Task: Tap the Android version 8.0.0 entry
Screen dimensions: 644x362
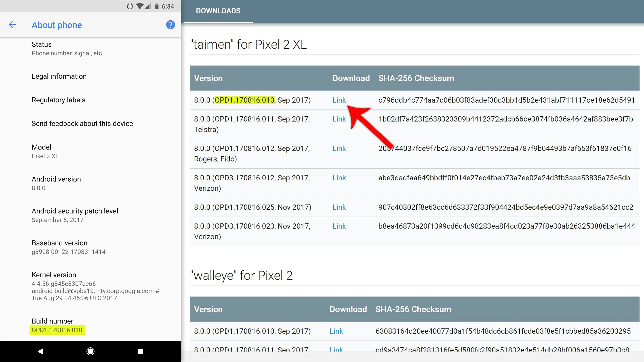Action: click(91, 183)
